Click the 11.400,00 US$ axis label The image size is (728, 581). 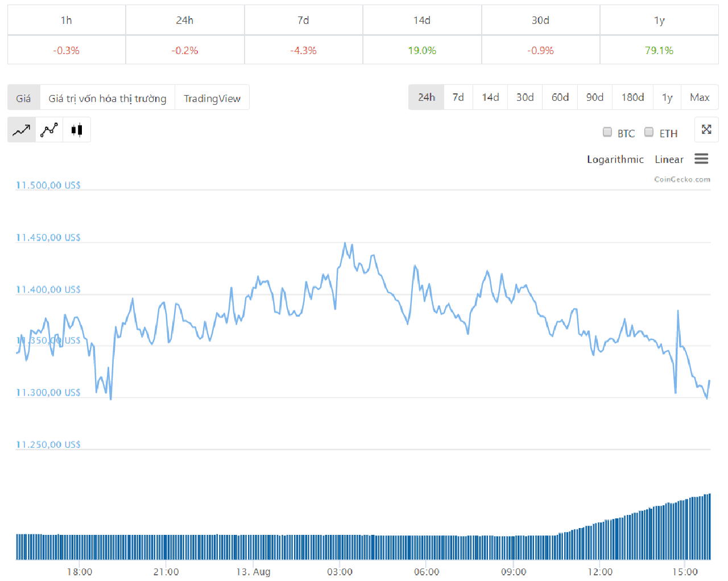(x=48, y=290)
